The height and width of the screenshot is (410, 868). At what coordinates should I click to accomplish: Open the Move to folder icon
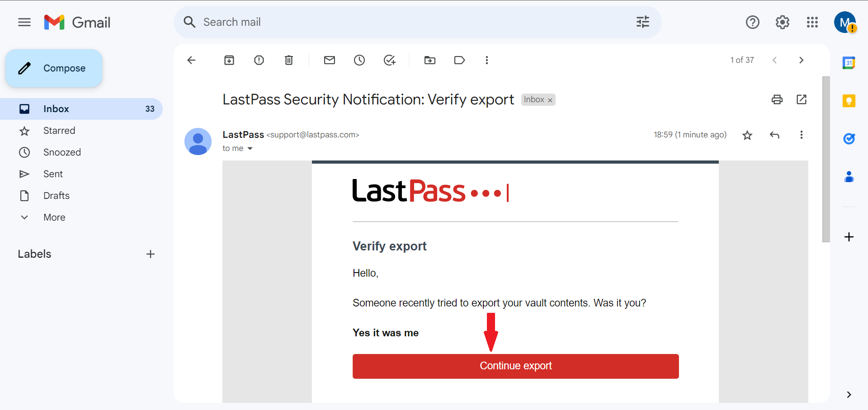pyautogui.click(x=430, y=60)
